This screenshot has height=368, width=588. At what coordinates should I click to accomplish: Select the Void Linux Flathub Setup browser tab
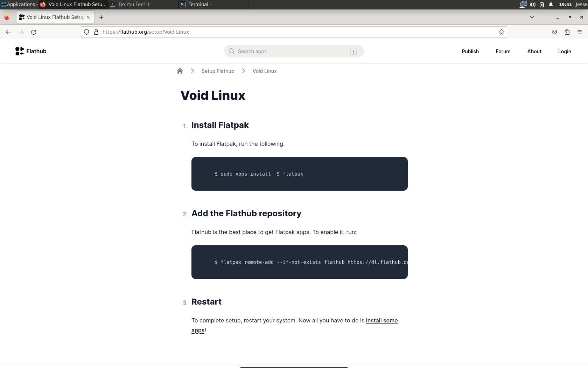[x=55, y=17]
